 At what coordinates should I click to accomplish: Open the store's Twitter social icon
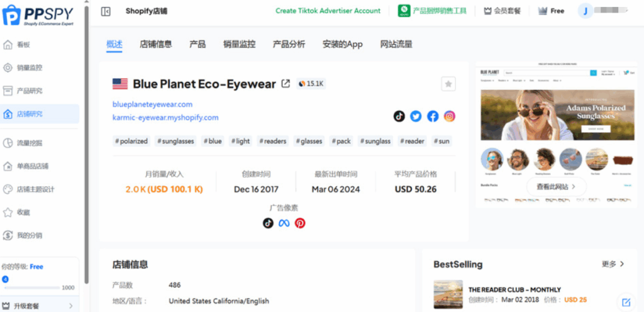point(416,116)
